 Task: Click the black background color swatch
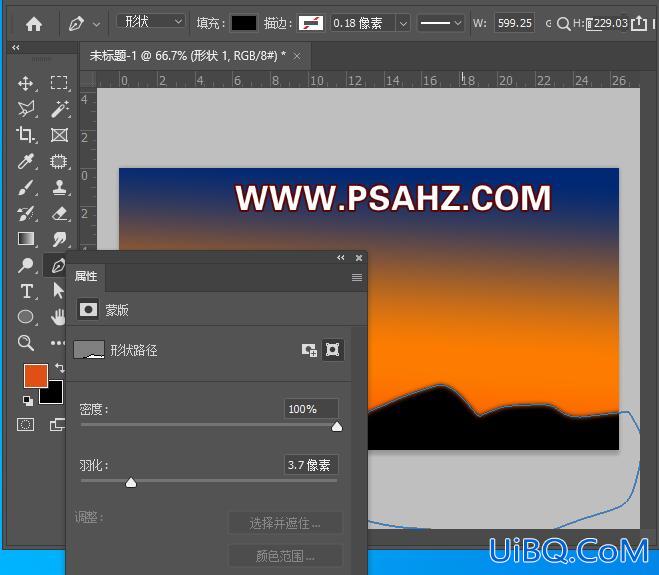[x=55, y=396]
